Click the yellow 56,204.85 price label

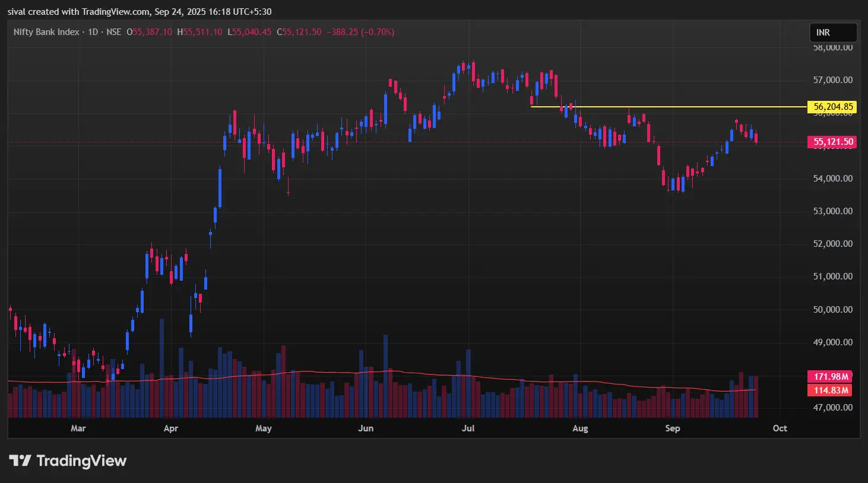coord(833,107)
